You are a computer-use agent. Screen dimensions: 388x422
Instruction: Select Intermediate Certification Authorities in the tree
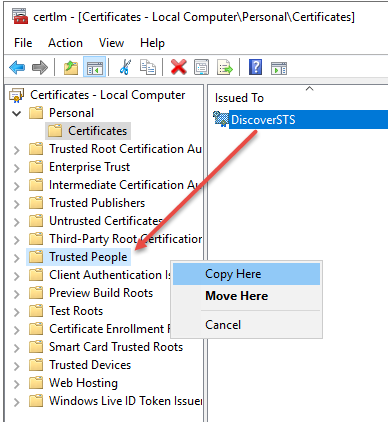[x=125, y=185]
